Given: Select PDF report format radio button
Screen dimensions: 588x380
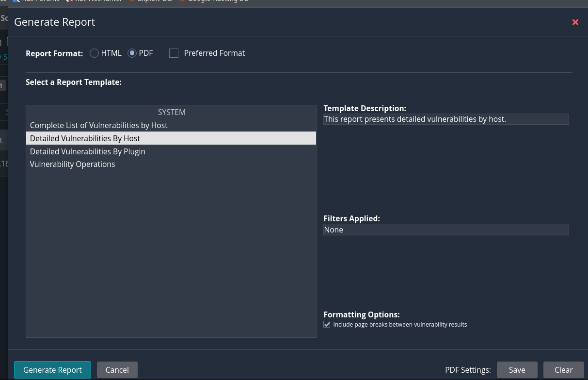Looking at the screenshot, I should click(x=132, y=53).
